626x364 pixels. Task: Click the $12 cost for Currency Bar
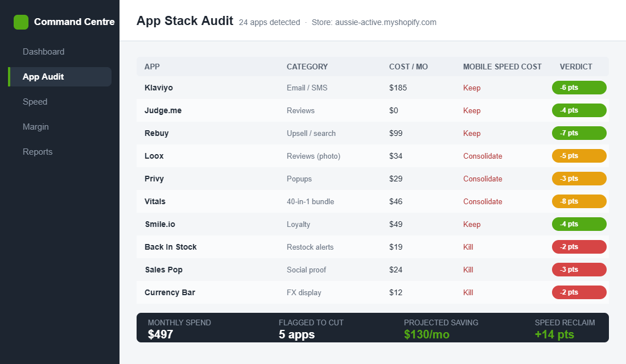396,292
